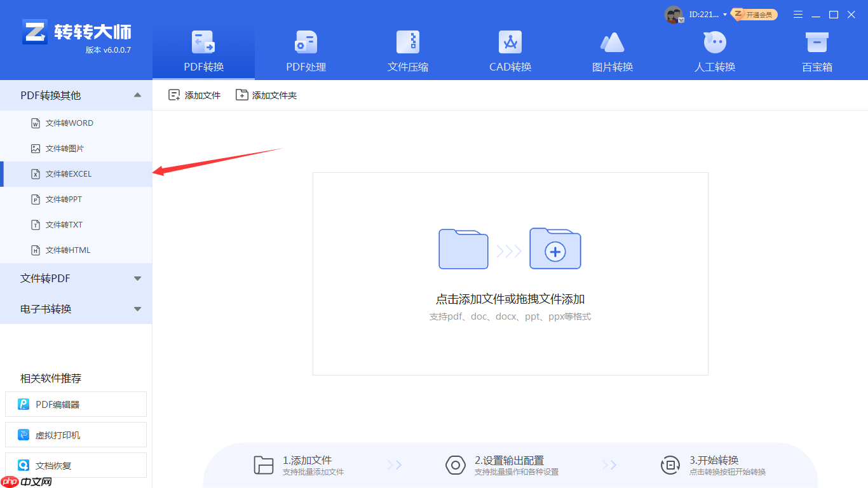Click the 版本 v6.0.0.7 version text
Image resolution: width=868 pixels, height=488 pixels.
pyautogui.click(x=108, y=50)
